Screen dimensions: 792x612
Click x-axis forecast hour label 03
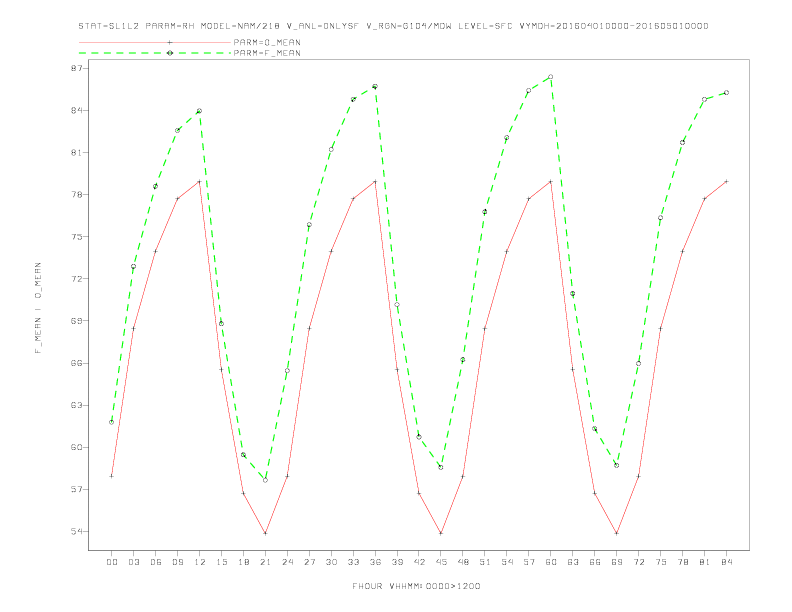coord(133,562)
